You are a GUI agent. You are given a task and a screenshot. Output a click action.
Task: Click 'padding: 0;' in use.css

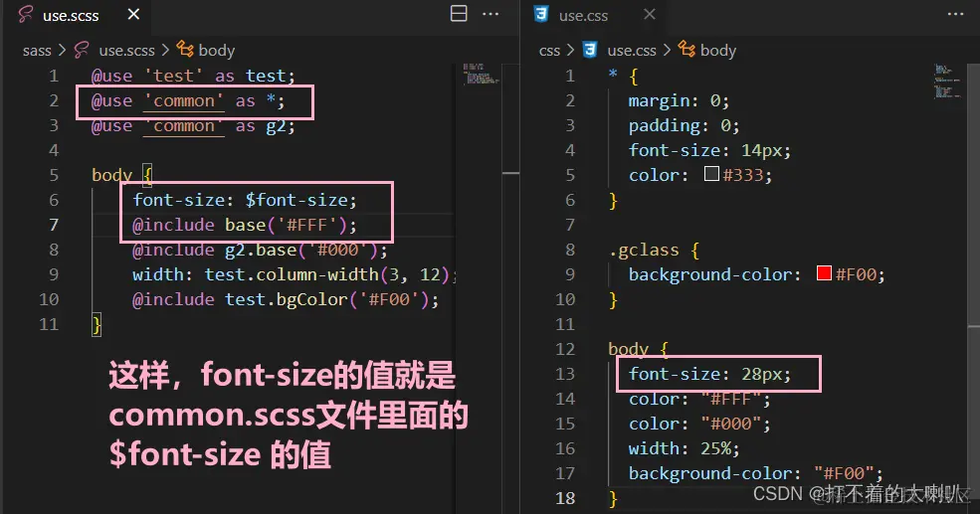pyautogui.click(x=685, y=125)
